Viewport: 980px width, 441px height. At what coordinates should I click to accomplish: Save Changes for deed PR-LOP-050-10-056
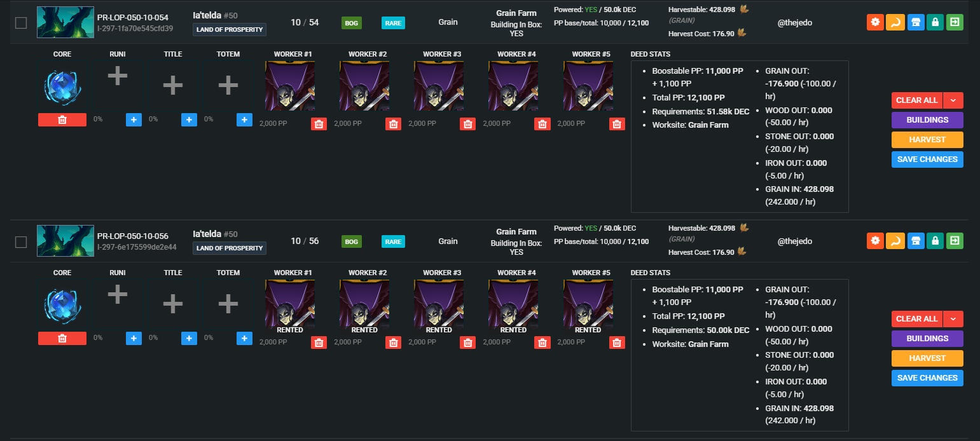tap(927, 378)
